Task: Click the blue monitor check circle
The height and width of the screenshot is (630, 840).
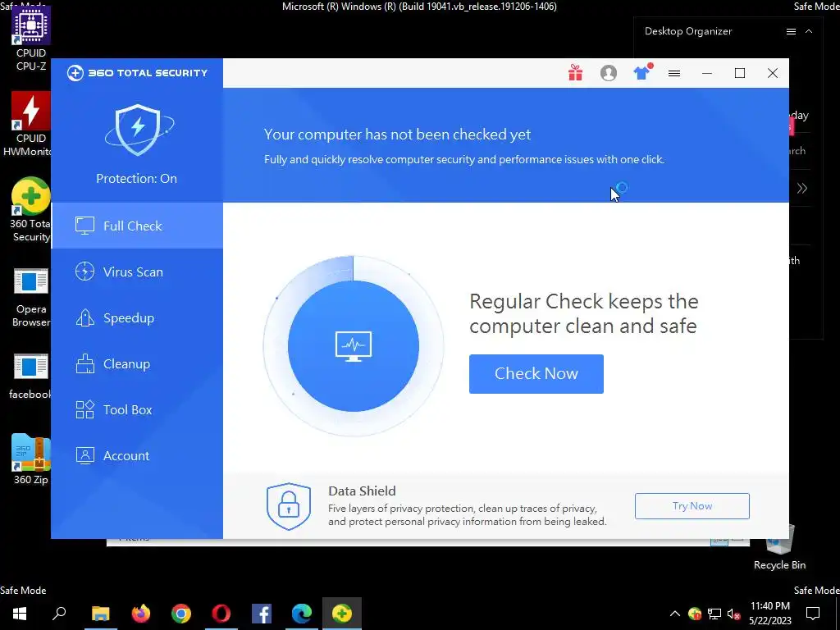Action: pyautogui.click(x=354, y=346)
